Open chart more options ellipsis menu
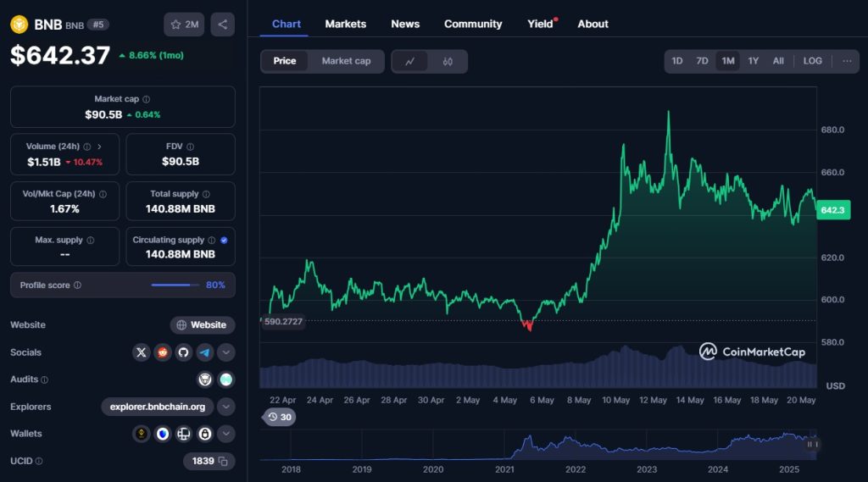The height and width of the screenshot is (482, 868). (x=847, y=61)
